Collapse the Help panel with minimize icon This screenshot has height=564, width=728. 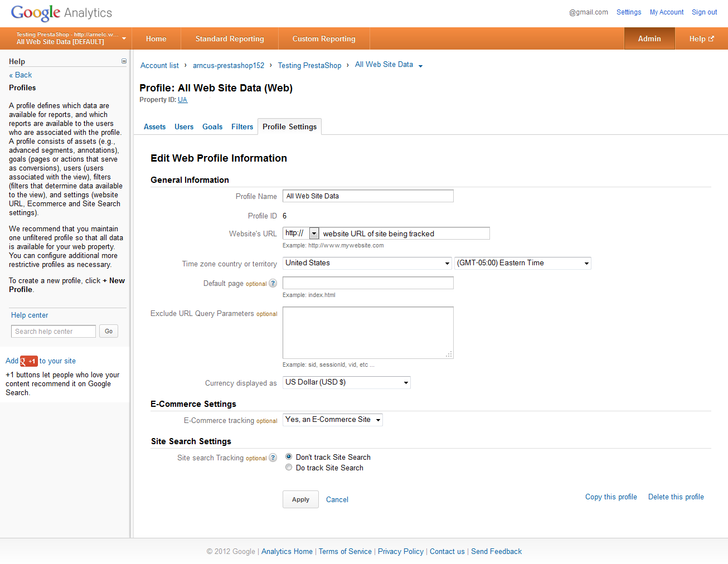coord(124,61)
